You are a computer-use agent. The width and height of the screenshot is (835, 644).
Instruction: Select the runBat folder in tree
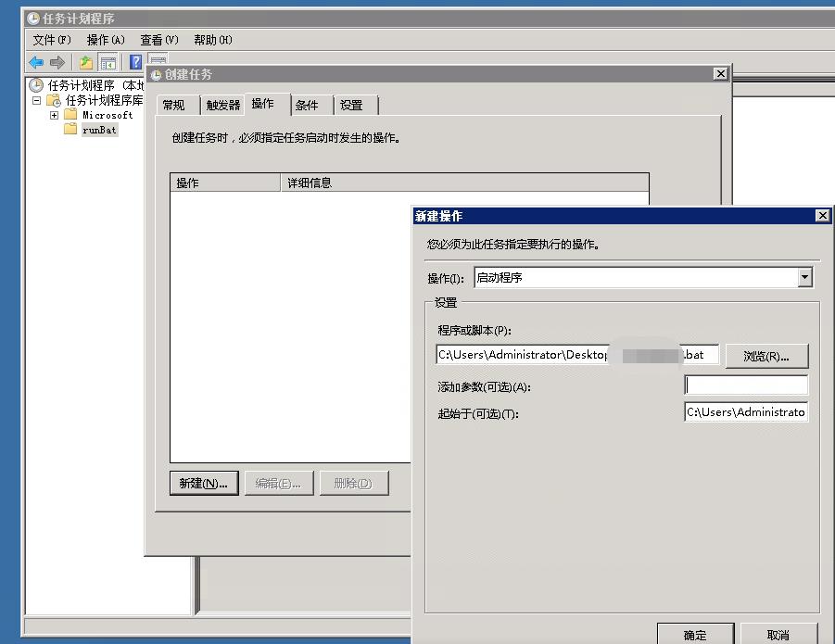tap(100, 130)
